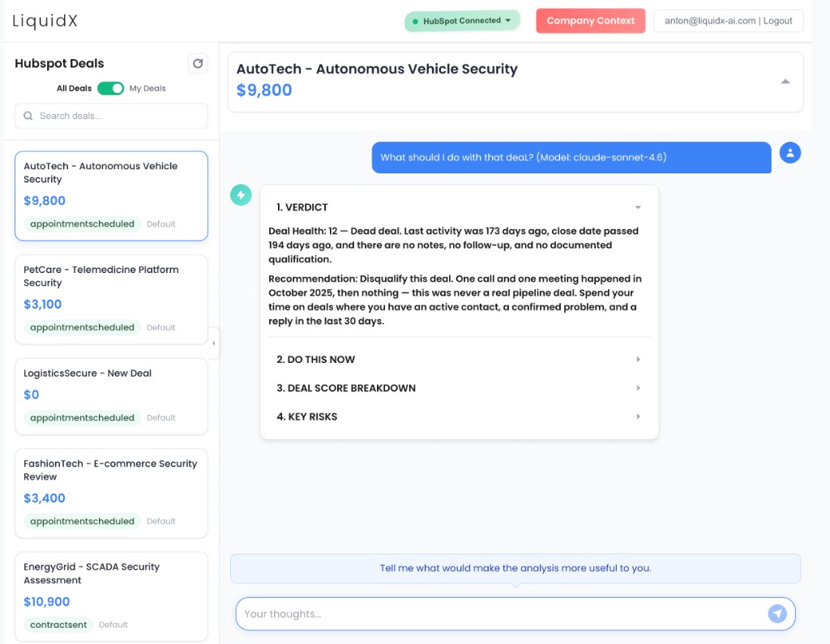Click the sidebar collapse arrow on the panel edge
830x644 pixels.
[x=214, y=343]
